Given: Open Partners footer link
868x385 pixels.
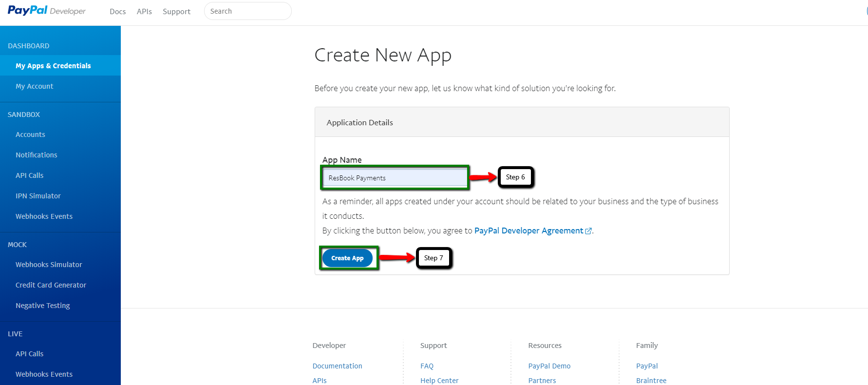Looking at the screenshot, I should (542, 381).
